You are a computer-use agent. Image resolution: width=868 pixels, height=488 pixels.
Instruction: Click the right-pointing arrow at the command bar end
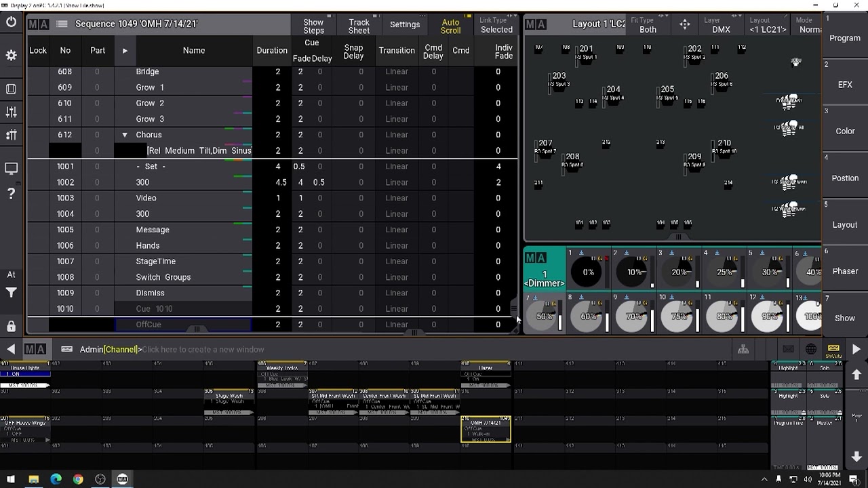(856, 349)
